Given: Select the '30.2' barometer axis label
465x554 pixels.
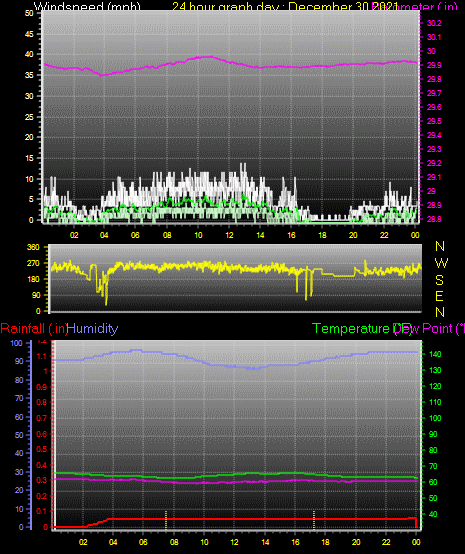Looking at the screenshot, I should (434, 23).
